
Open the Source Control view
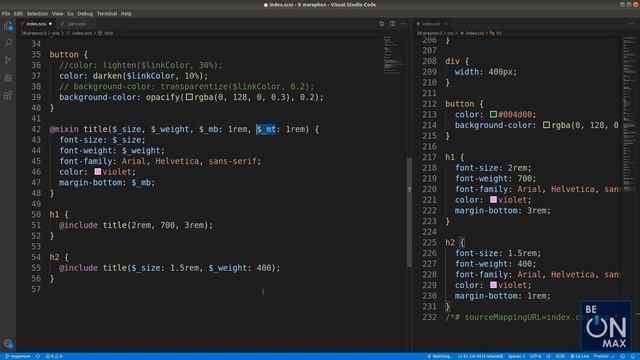pyautogui.click(x=8, y=60)
